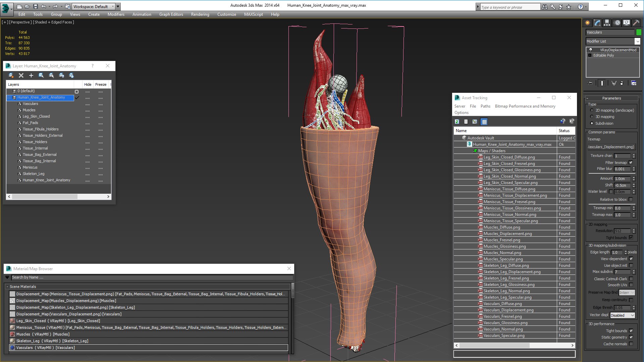The image size is (644, 362).
Task: Click Freeze/Unfreeze All Layers icon in Layer dialog
Action: click(71, 75)
